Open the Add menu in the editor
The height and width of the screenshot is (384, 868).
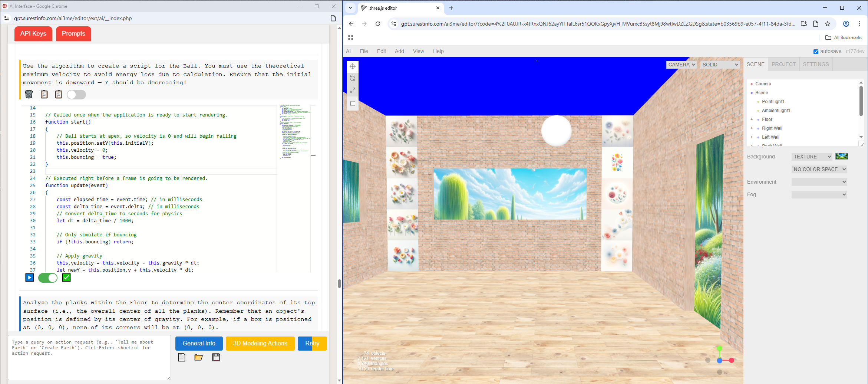point(399,51)
